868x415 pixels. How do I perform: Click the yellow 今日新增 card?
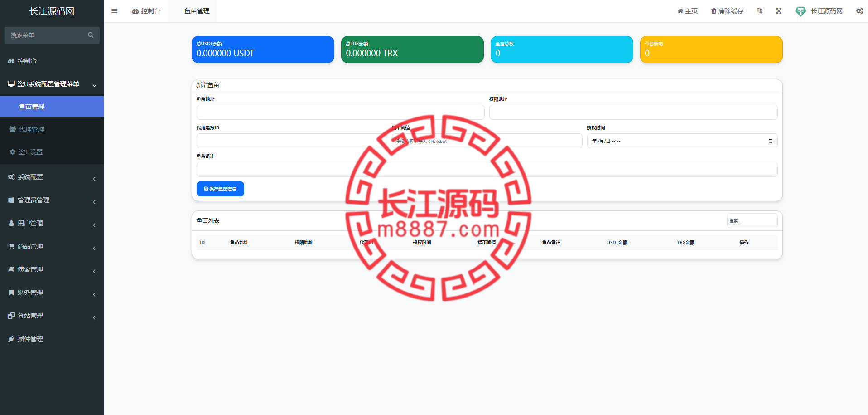pos(711,49)
